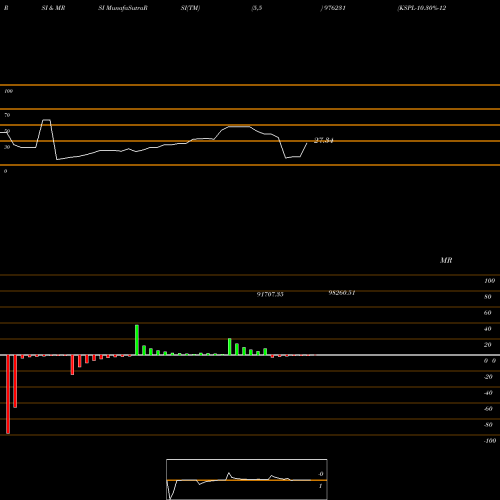Click the 'SI & MR' header text
The width and height of the screenshot is (500, 500).
[x=53, y=8]
